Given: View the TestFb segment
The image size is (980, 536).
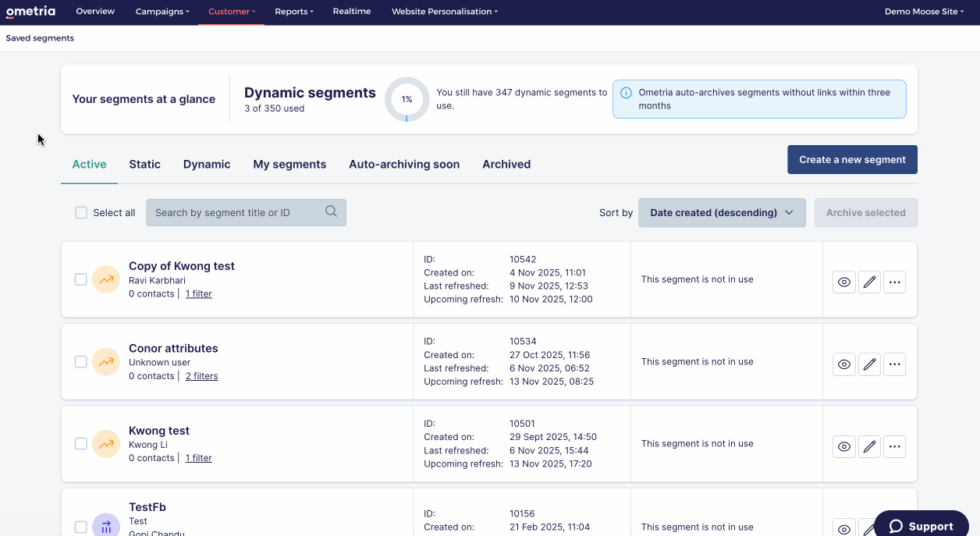Looking at the screenshot, I should 844,528.
